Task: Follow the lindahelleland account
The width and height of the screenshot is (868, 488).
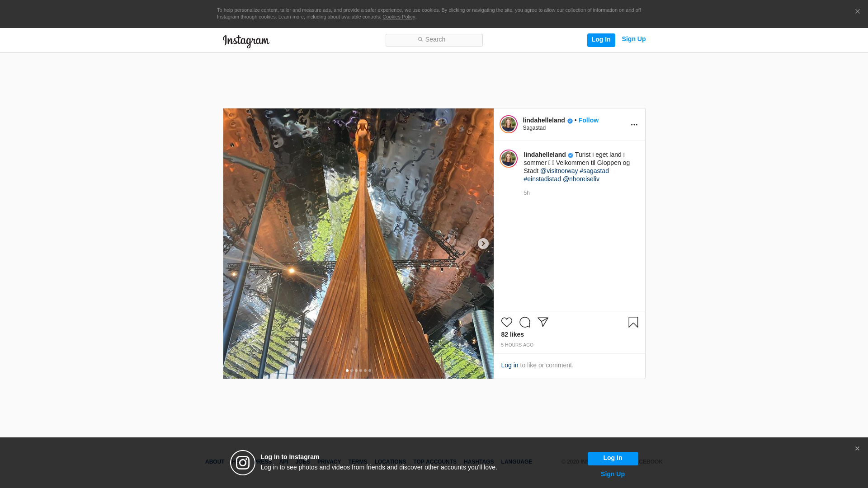Action: [x=588, y=120]
